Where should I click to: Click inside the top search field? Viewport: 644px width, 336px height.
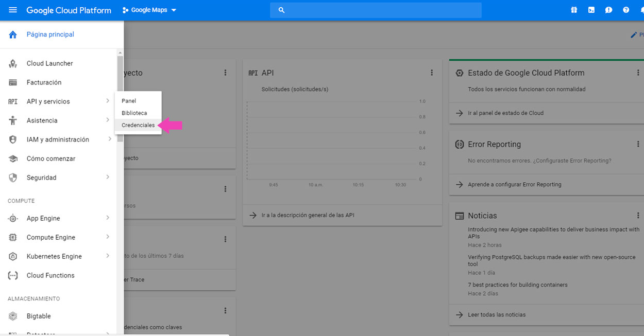pos(376,10)
